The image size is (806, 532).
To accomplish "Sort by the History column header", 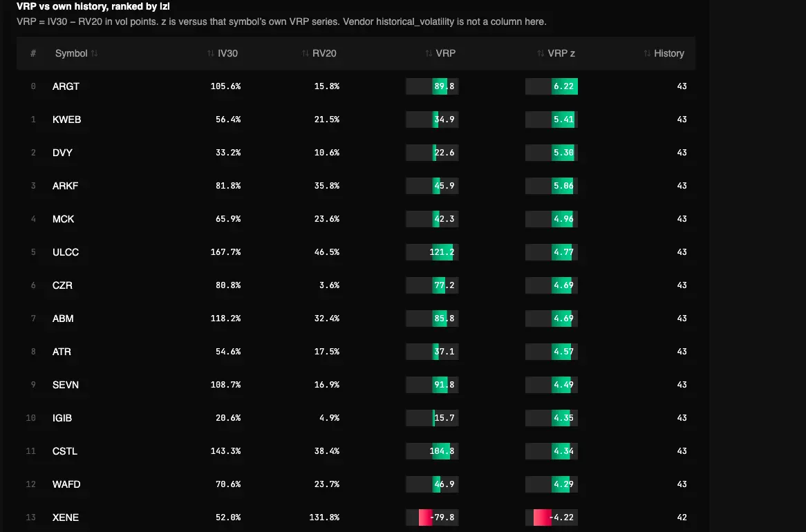I will 664,53.
